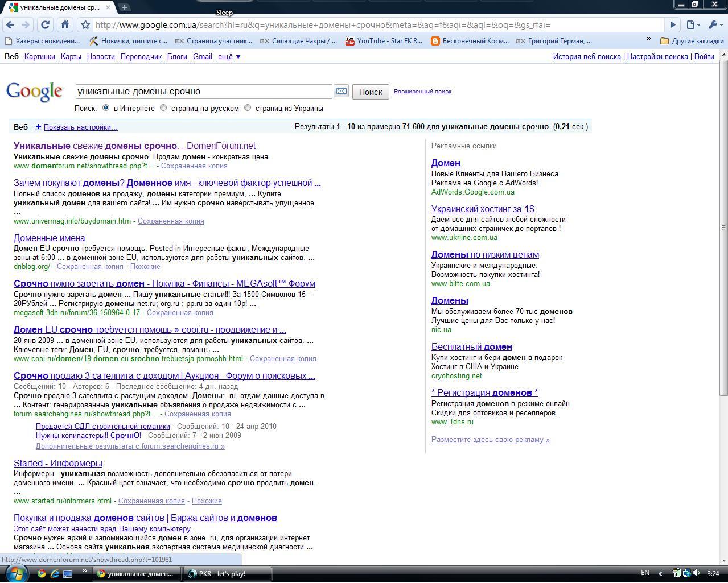The width and height of the screenshot is (728, 583).
Task: Switch to the Новости news tab
Action: pos(101,57)
